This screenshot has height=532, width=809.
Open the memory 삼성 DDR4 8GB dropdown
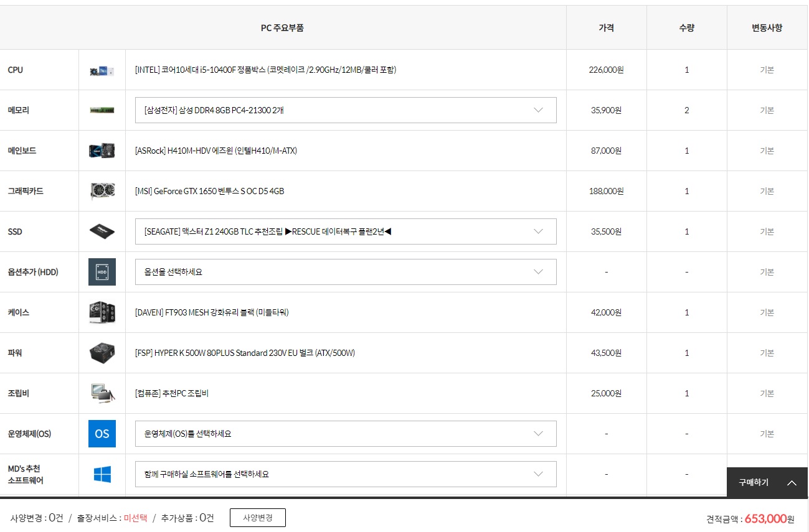click(x=346, y=110)
